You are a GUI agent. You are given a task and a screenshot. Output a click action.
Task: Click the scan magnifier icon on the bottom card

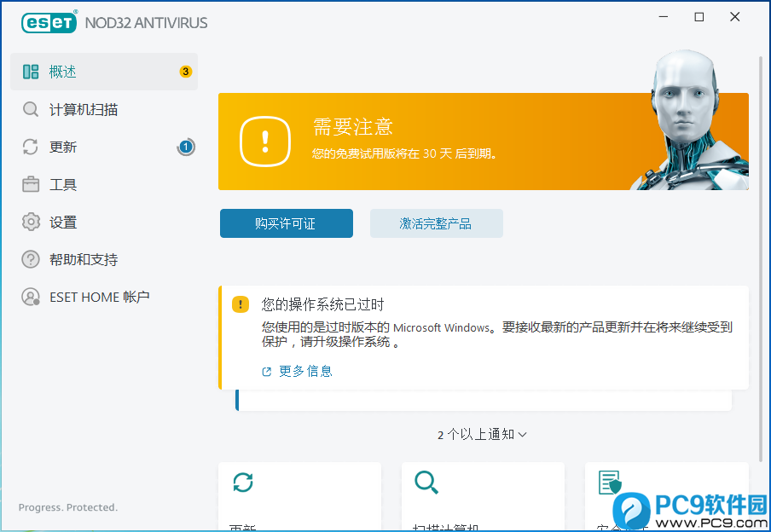point(426,483)
